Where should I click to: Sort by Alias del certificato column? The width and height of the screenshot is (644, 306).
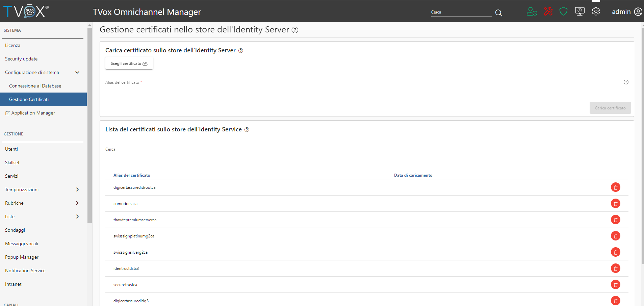[132, 175]
